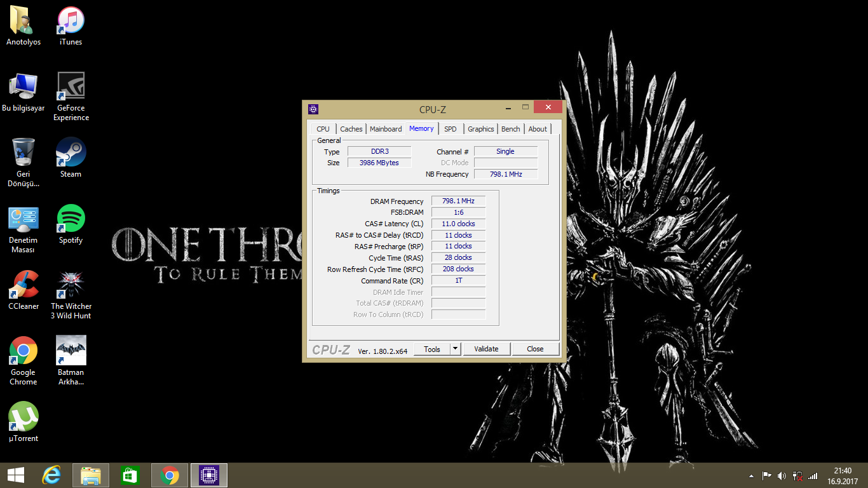Viewport: 868px width, 488px height.
Task: Click the tRP 11 clocks value
Action: pos(459,246)
